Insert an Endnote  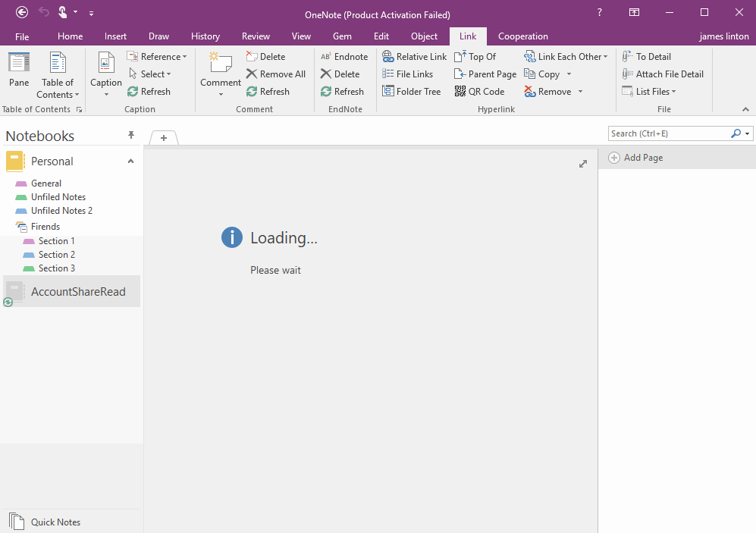click(344, 55)
